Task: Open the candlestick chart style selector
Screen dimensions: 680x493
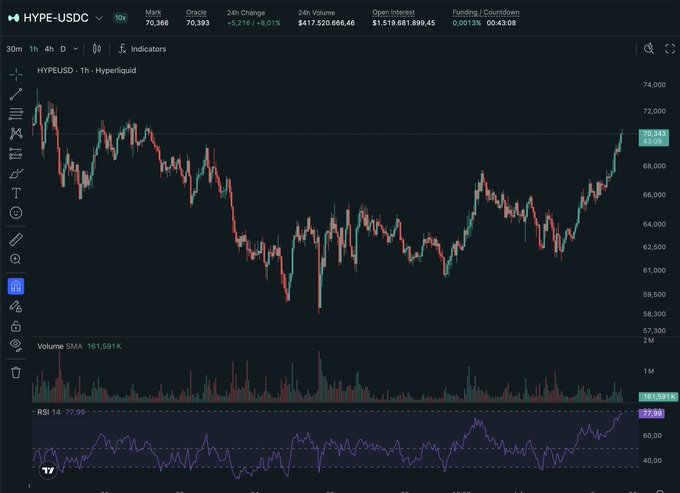Action: tap(97, 49)
